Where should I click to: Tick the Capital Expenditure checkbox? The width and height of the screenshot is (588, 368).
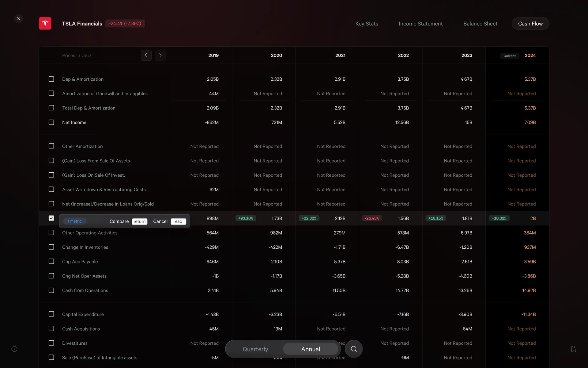[51, 314]
